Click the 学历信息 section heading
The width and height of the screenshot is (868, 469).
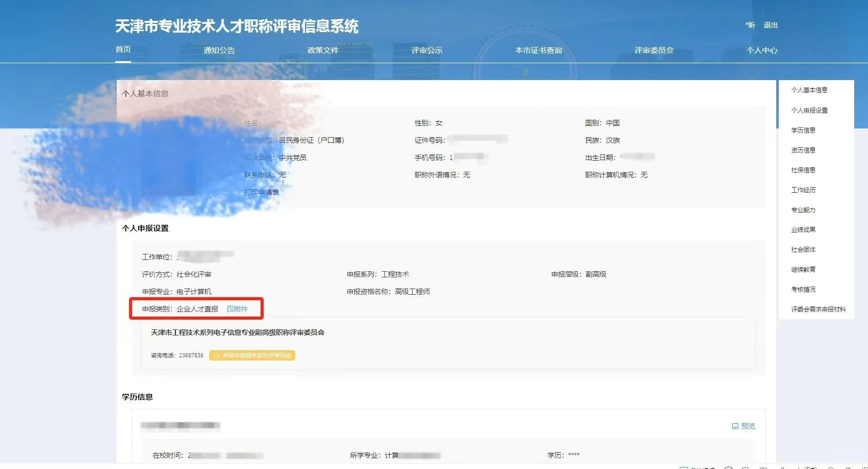137,397
